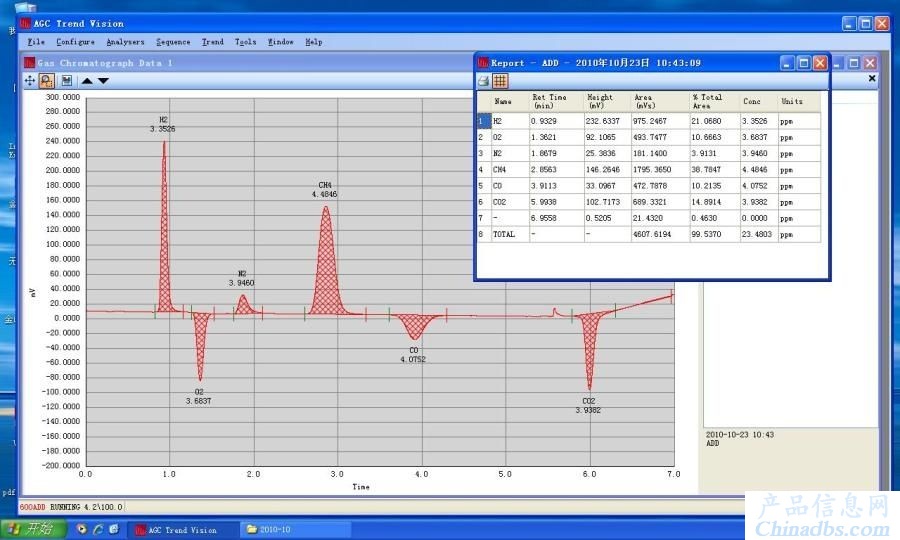
Task: Click the CH4 peak label on chart
Action: (x=325, y=189)
